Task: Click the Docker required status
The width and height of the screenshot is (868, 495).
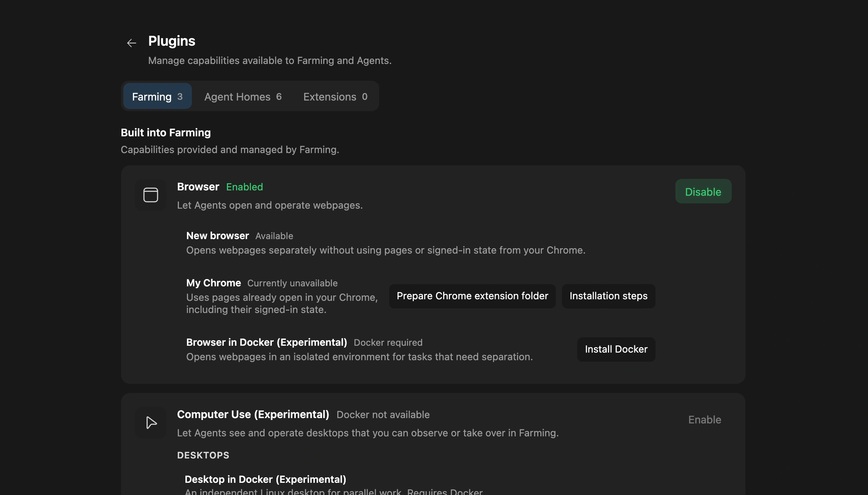Action: (388, 343)
